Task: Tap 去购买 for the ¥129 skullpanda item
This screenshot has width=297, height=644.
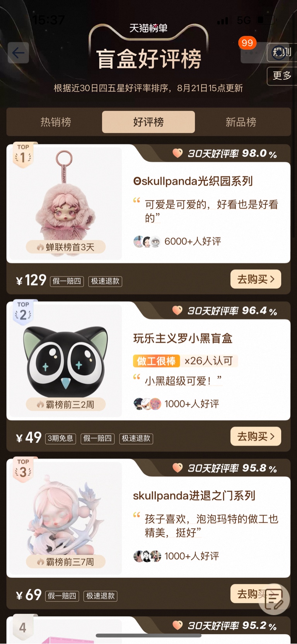Action: 256,279
